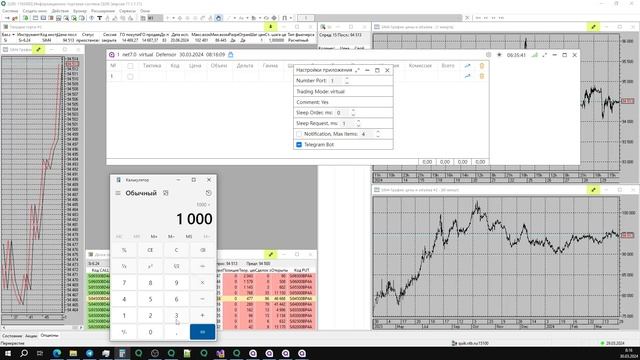The image size is (640, 360).
Task: Open the Система menu in QUIK
Action: pyautogui.click(x=10, y=11)
